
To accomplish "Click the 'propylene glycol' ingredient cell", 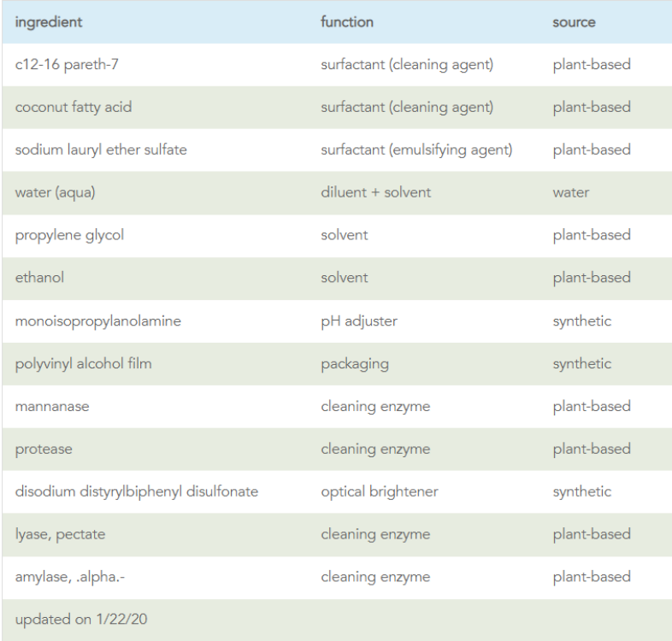I will [x=69, y=235].
